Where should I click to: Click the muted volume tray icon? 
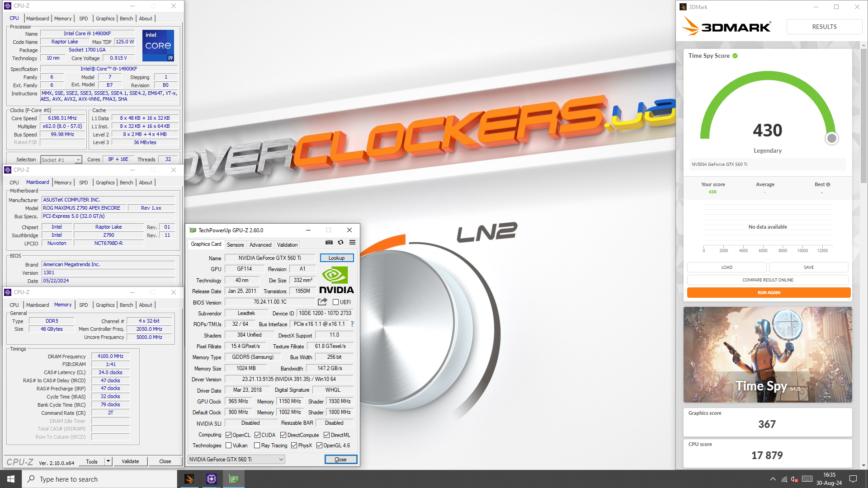[795, 479]
